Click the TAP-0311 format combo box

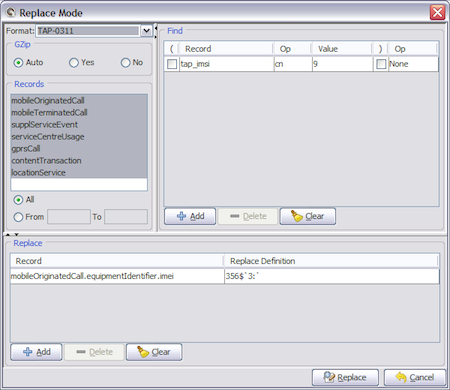(94, 31)
